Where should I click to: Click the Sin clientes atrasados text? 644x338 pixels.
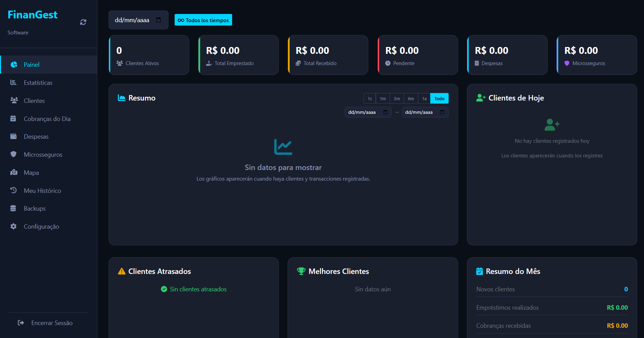click(x=198, y=289)
